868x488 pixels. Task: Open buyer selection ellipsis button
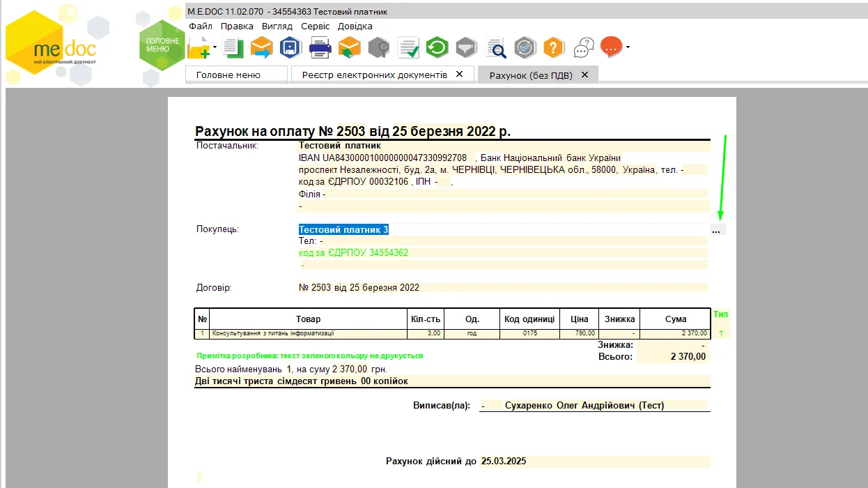pyautogui.click(x=717, y=230)
